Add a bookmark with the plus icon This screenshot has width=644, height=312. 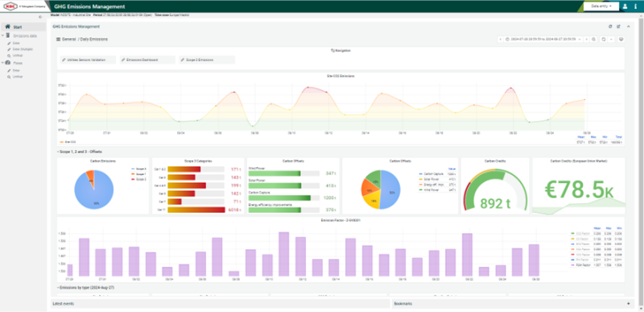[628, 303]
